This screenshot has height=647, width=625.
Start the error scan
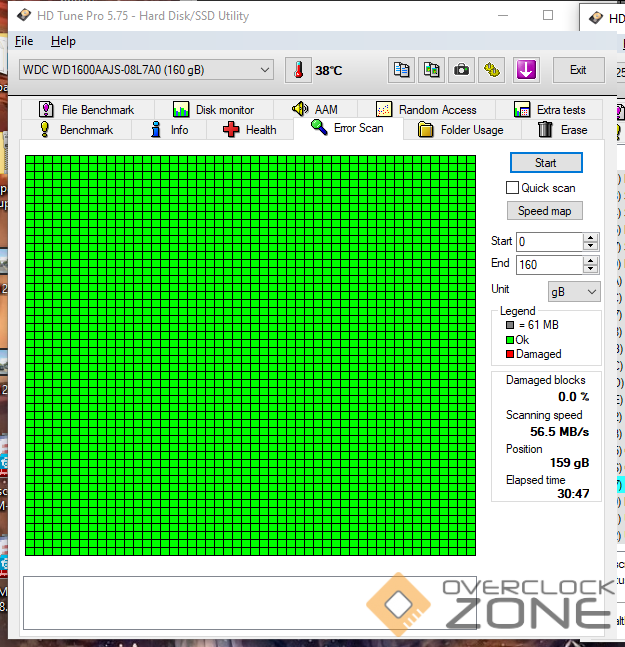tap(546, 163)
